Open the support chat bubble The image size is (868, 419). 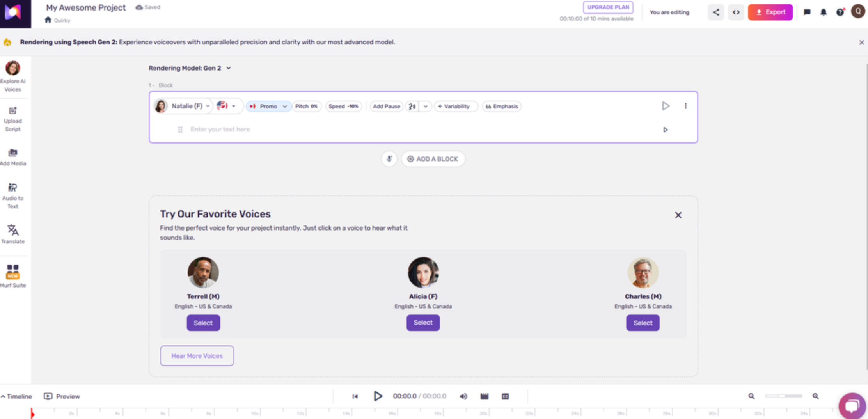(x=852, y=406)
